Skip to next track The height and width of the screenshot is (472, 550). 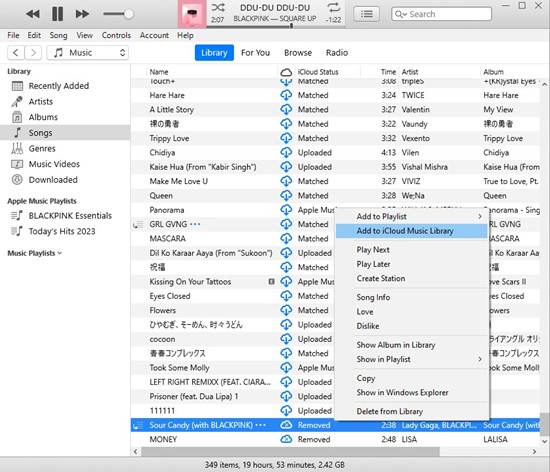tap(82, 14)
